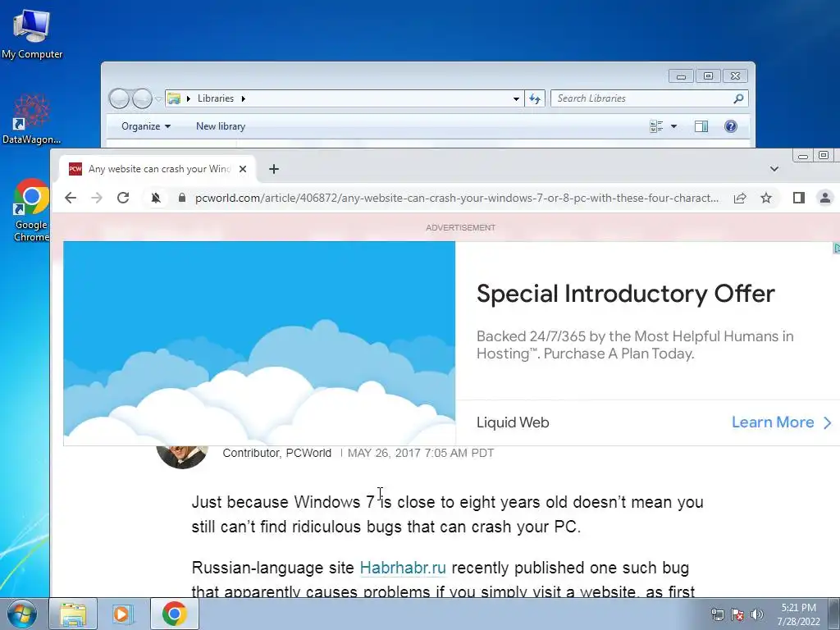The width and height of the screenshot is (840, 630).
Task: Open the Chrome profile avatar
Action: [825, 198]
